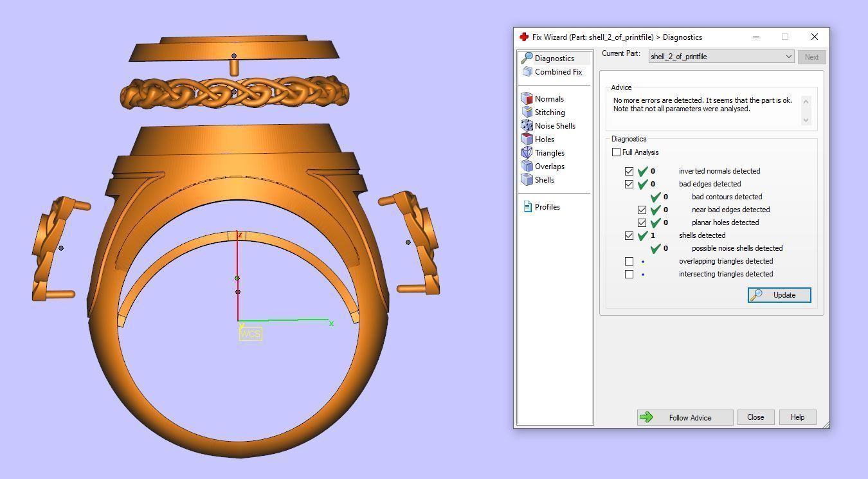The image size is (868, 479).
Task: Select the Overlaps fix section
Action: (543, 167)
